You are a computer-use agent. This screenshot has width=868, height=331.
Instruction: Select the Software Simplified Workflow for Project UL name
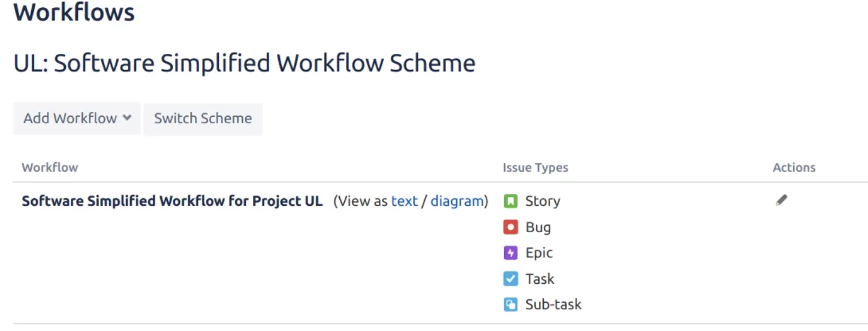[172, 201]
